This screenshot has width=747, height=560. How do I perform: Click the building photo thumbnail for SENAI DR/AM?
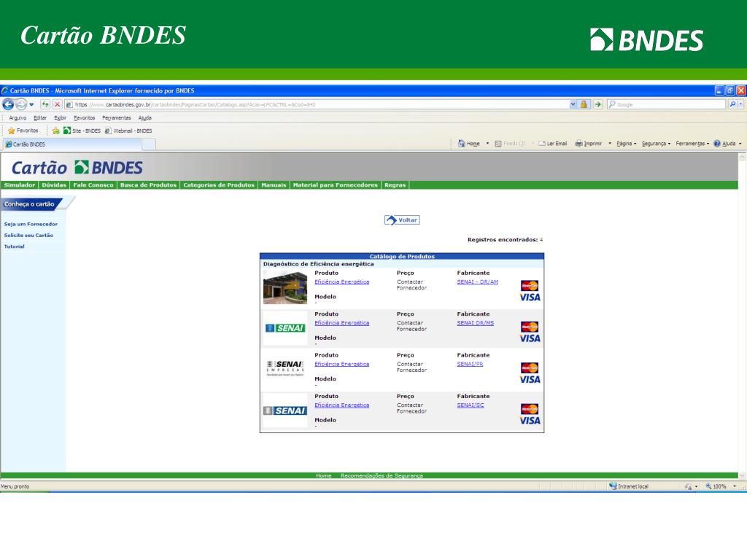point(285,287)
